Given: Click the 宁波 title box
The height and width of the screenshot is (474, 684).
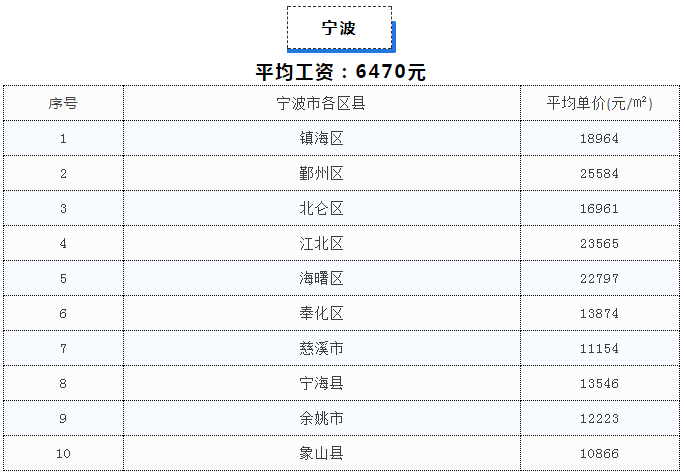Looking at the screenshot, I should pyautogui.click(x=339, y=28).
